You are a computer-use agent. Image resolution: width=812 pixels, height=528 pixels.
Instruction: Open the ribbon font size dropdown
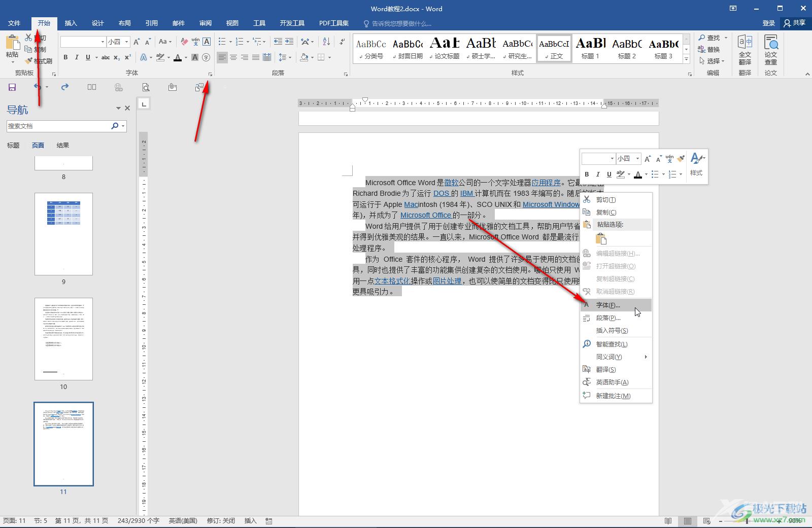click(x=127, y=42)
